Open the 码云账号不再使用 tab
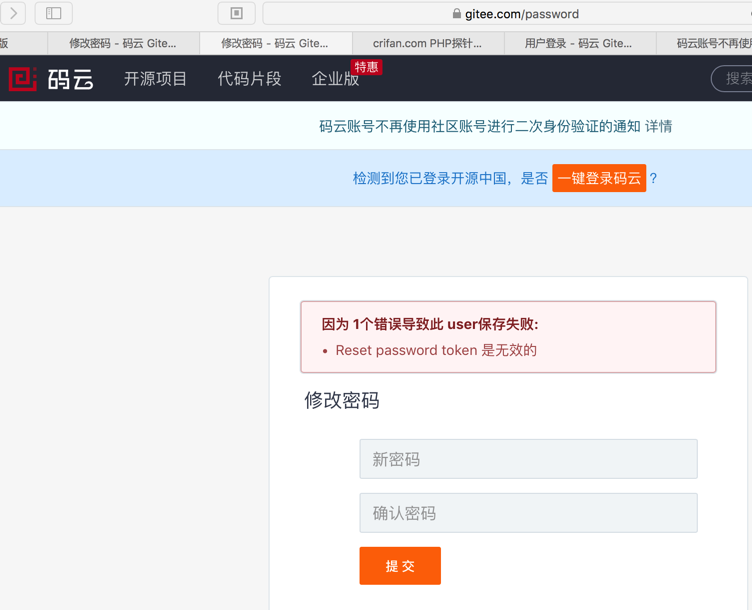The height and width of the screenshot is (610, 752). click(x=704, y=44)
